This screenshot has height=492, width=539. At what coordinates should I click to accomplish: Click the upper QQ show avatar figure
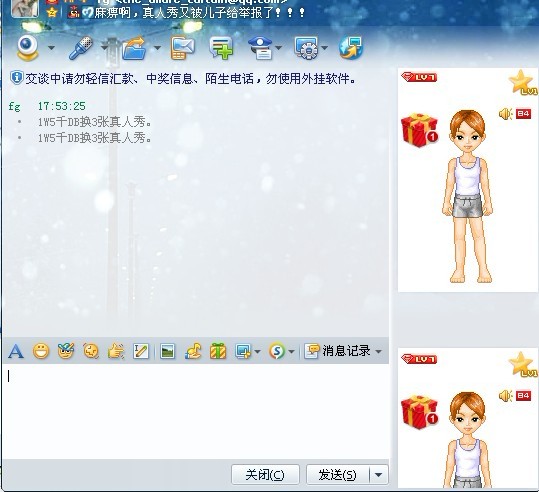pyautogui.click(x=468, y=197)
